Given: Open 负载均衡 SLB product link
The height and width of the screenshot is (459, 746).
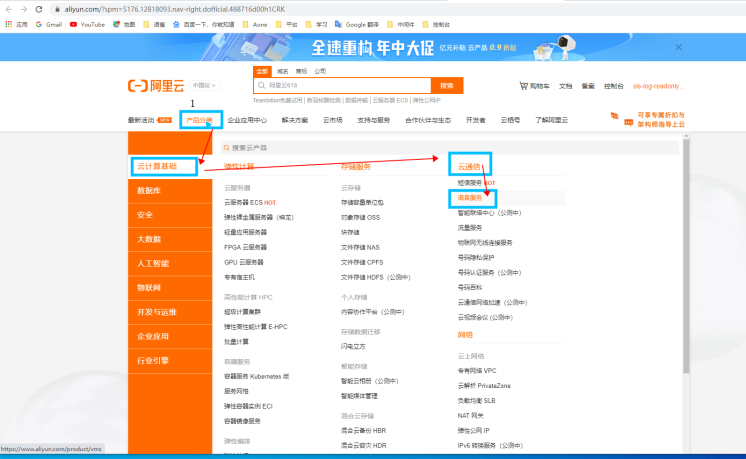Looking at the screenshot, I should click(x=476, y=400).
